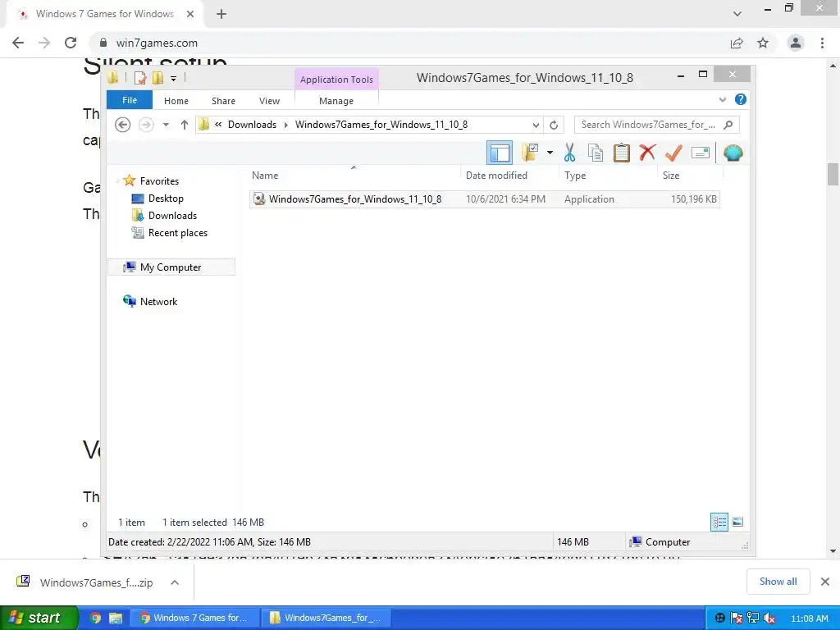Switch to the Home ribbon tab
The image size is (840, 630).
tap(176, 101)
